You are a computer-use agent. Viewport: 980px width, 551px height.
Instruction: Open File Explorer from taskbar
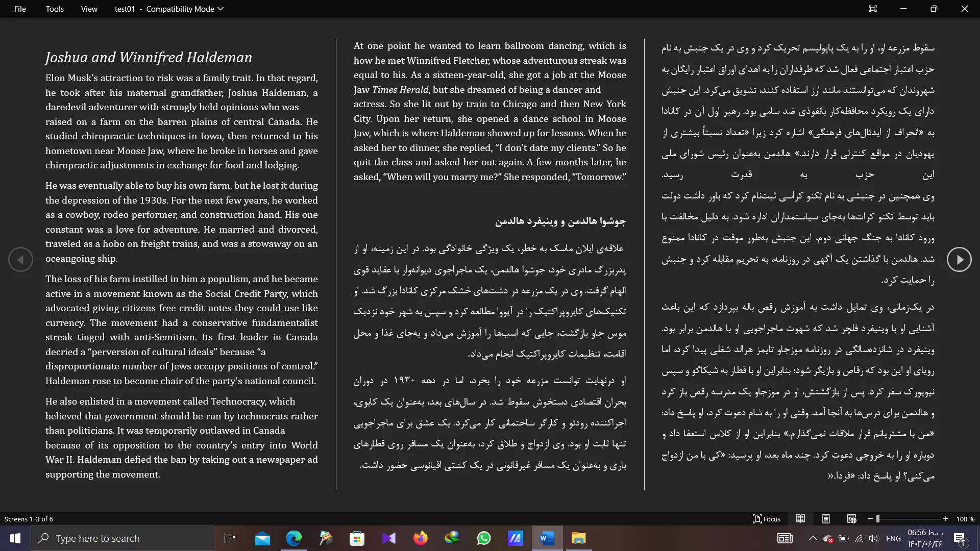tap(578, 538)
